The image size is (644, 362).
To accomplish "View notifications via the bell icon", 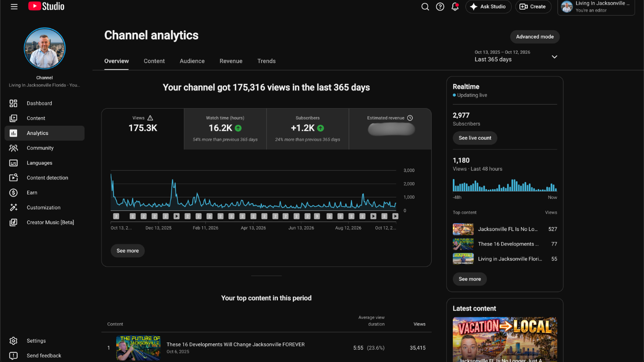I will tap(455, 7).
